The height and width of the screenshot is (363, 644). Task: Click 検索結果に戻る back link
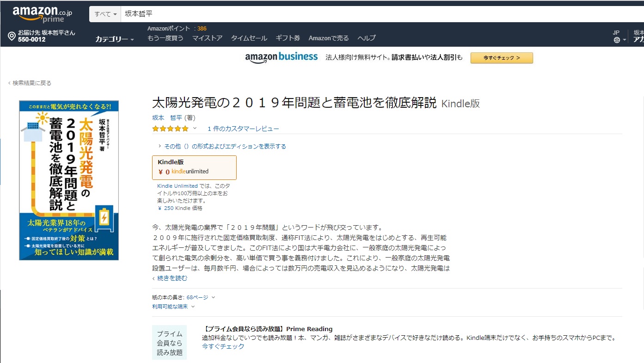click(x=31, y=83)
